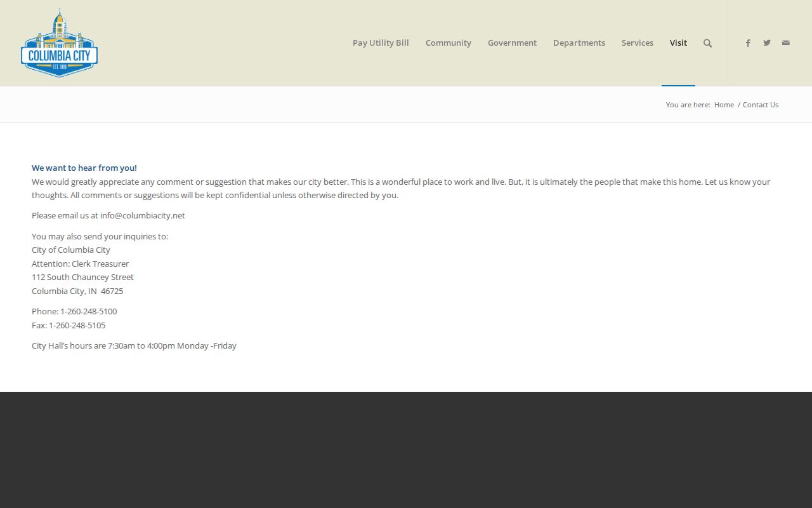
Task: Open the Services menu
Action: 638,43
